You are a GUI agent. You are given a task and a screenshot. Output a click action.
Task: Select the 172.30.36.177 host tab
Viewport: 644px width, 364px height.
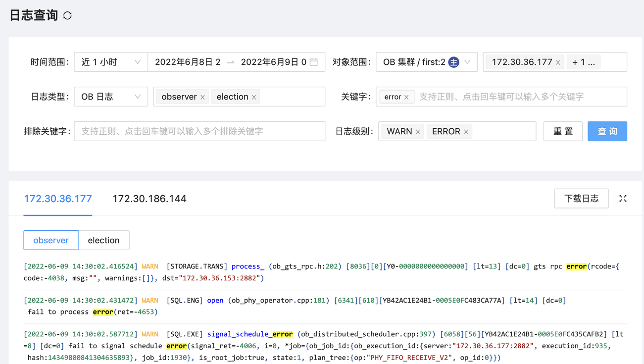point(58,199)
